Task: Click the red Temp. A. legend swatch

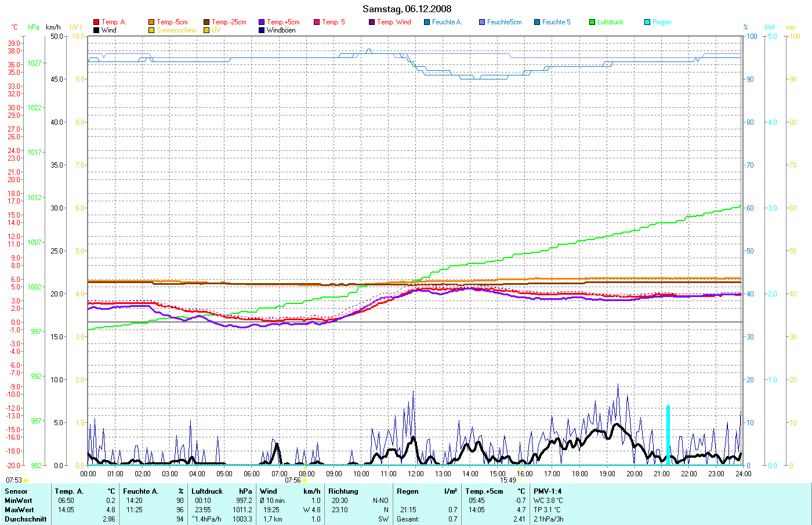Action: 96,22
